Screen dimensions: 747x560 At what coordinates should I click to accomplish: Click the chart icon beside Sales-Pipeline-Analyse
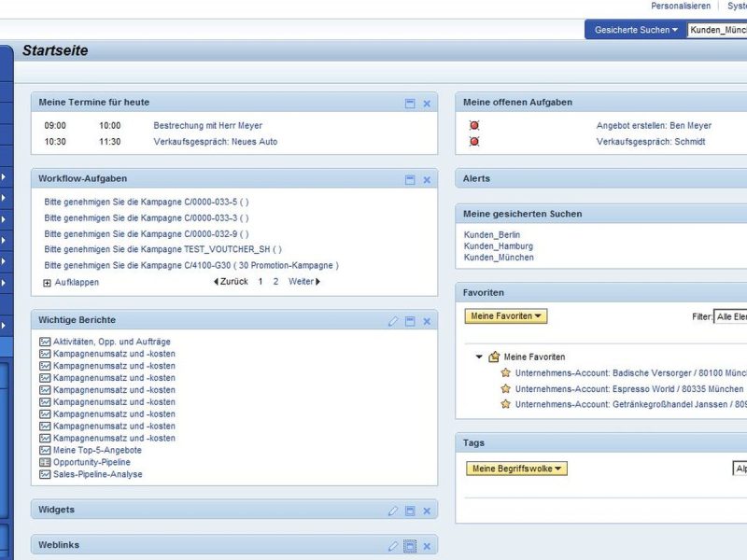pos(45,474)
